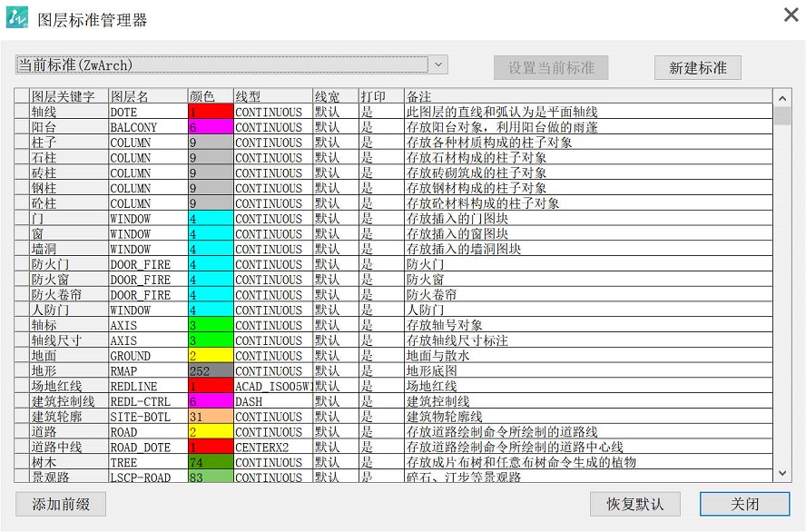Screen dimensions: 806x532
Task: Click the 设置当前标准 button
Action: (x=550, y=66)
